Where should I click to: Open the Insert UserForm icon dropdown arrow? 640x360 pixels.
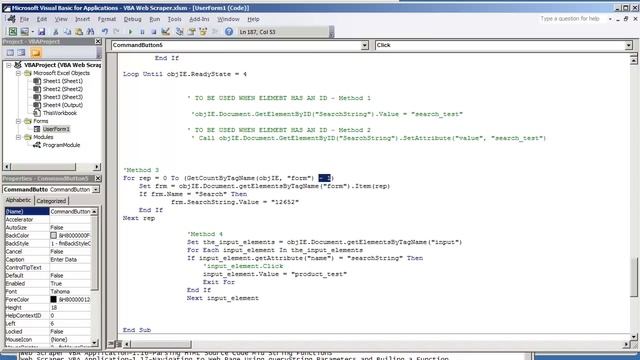(33, 31)
